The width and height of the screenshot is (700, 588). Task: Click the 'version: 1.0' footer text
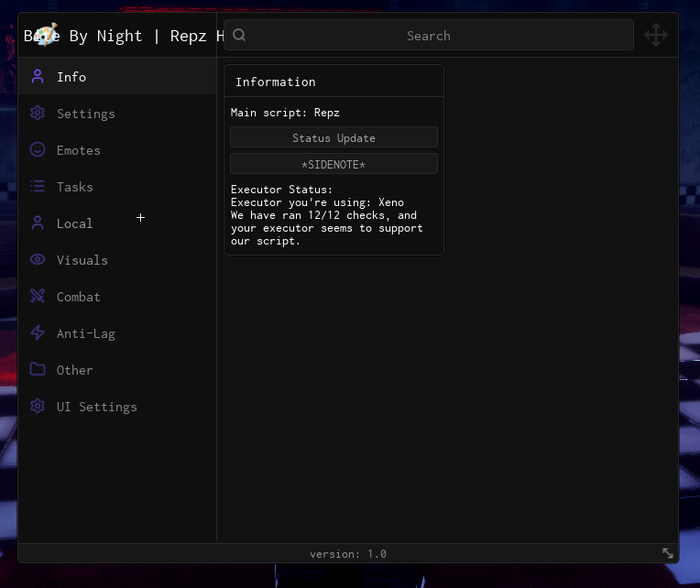348,553
